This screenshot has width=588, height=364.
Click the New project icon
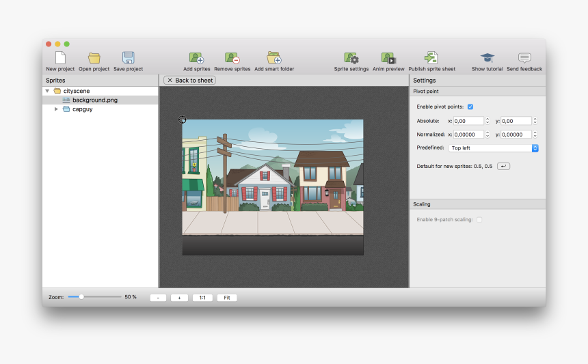[x=60, y=58]
